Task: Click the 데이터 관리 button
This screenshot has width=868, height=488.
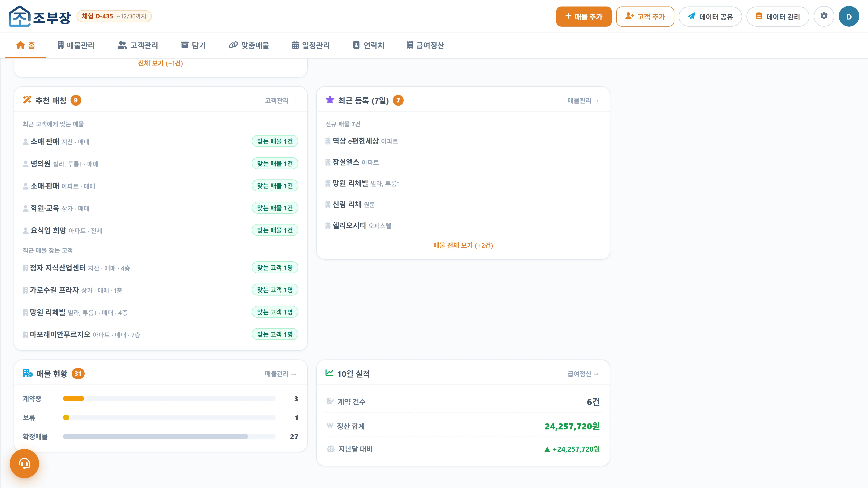Action: [x=778, y=16]
